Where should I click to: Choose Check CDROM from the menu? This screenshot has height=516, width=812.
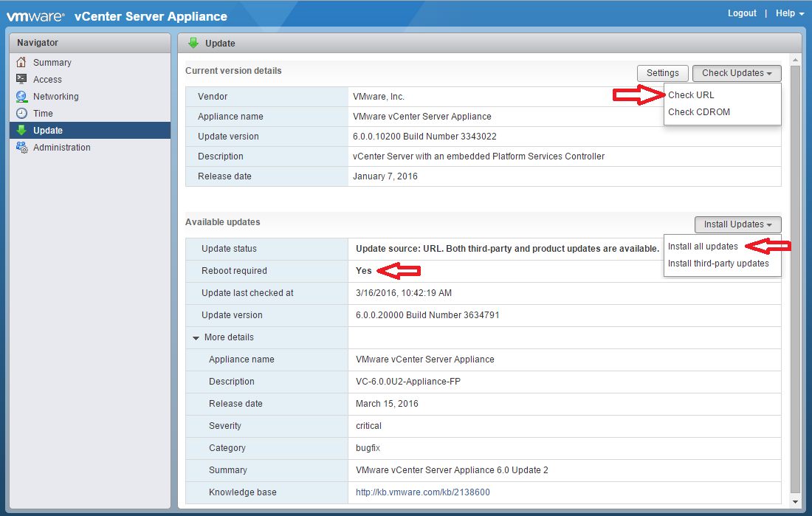[x=698, y=112]
